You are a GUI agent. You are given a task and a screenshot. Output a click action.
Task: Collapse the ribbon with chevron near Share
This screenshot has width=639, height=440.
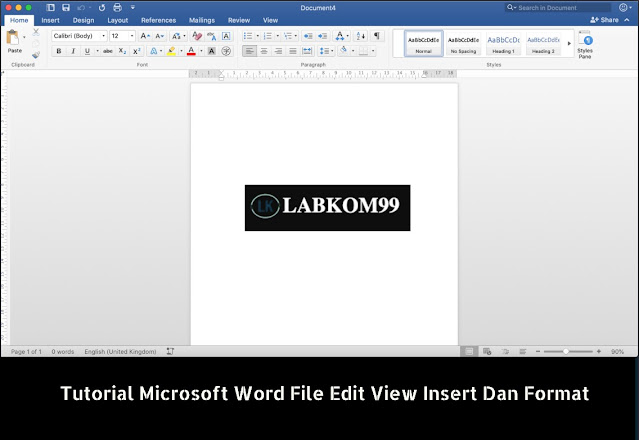click(x=627, y=20)
